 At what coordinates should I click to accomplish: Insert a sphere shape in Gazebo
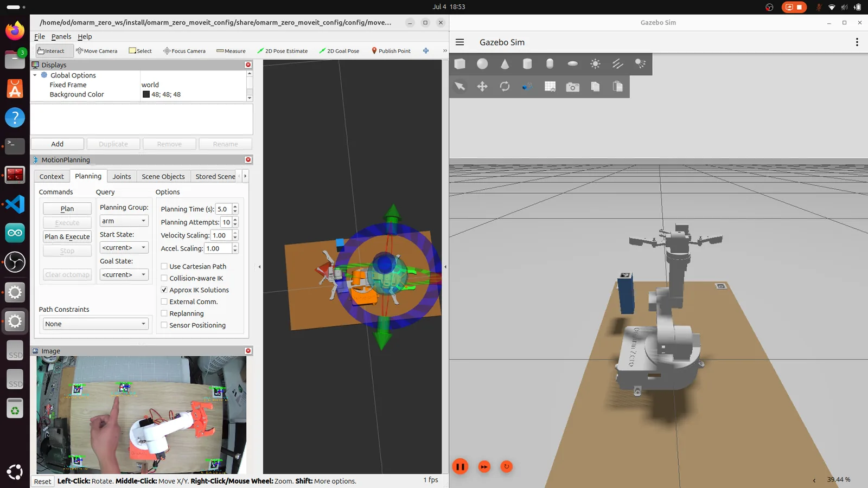(482, 64)
